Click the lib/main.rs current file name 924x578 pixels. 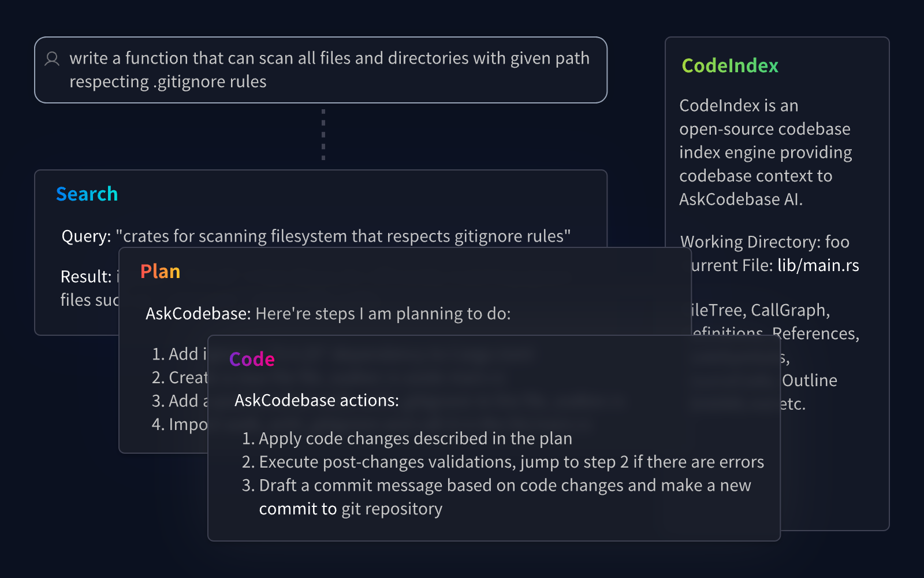(x=818, y=265)
